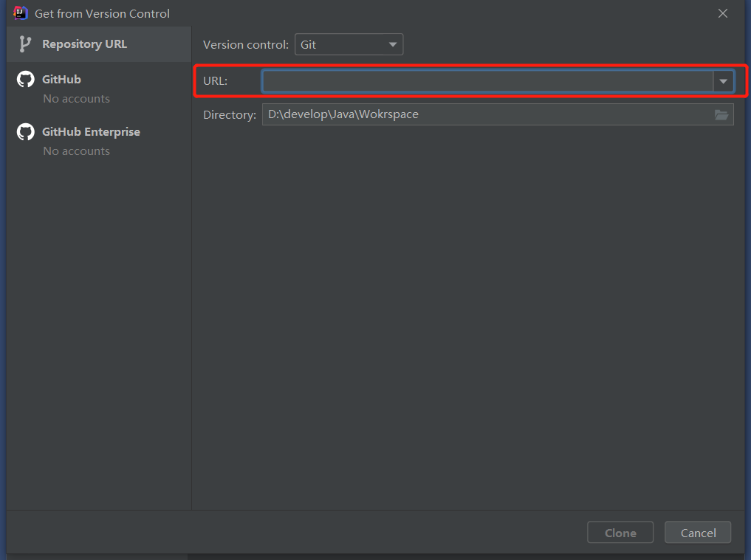This screenshot has height=560, width=751.
Task: Click the Clone button
Action: pyautogui.click(x=620, y=532)
